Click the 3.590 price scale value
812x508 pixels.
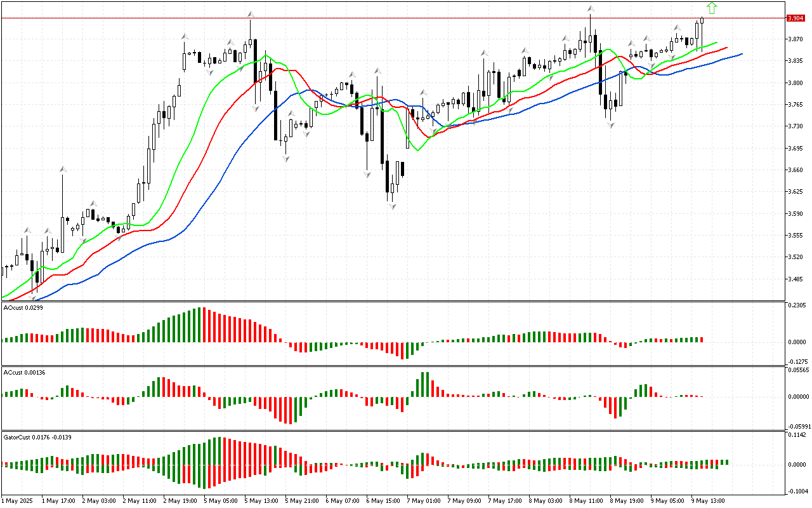(x=795, y=213)
